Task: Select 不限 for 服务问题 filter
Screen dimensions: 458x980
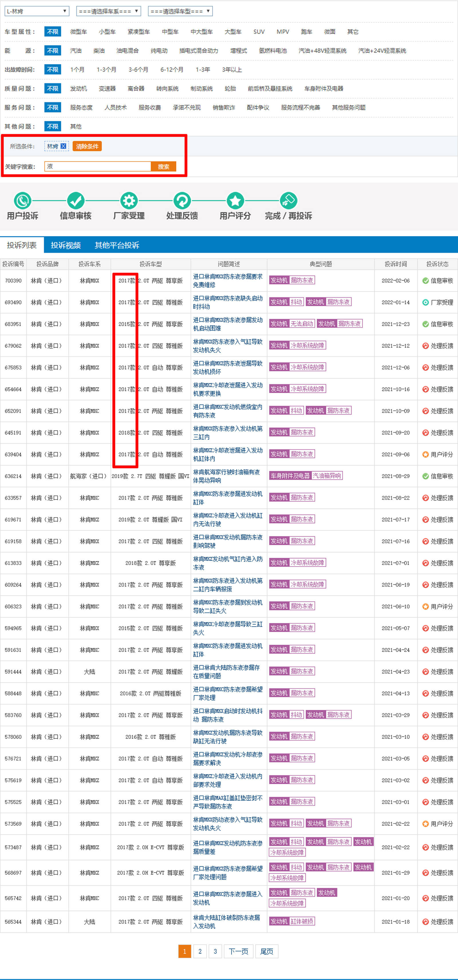Action: pos(53,108)
